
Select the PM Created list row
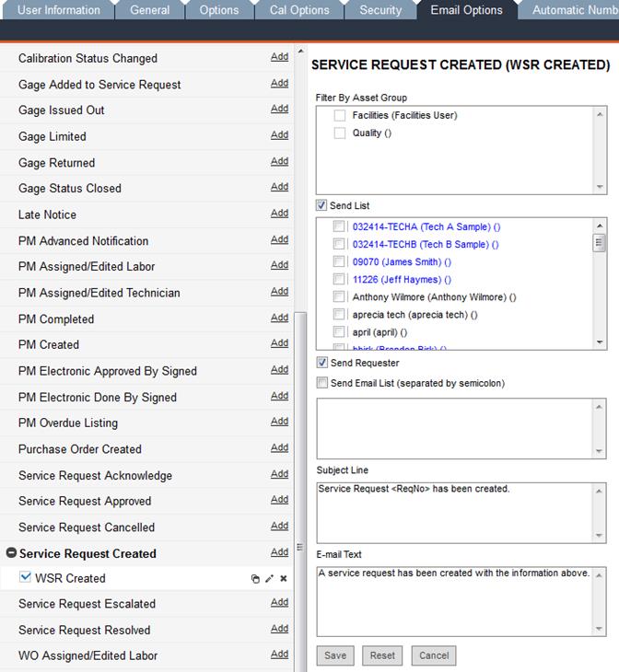(x=146, y=344)
